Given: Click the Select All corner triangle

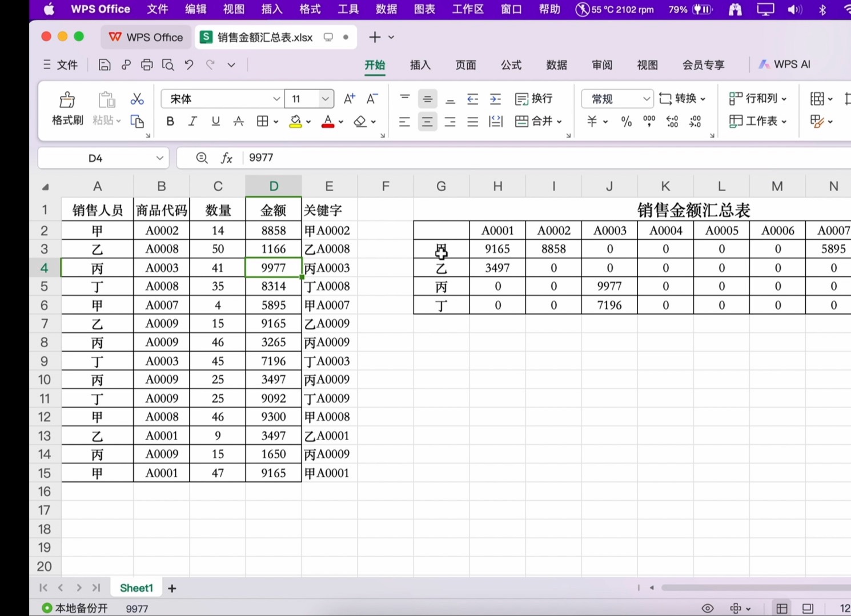Looking at the screenshot, I should (46, 187).
